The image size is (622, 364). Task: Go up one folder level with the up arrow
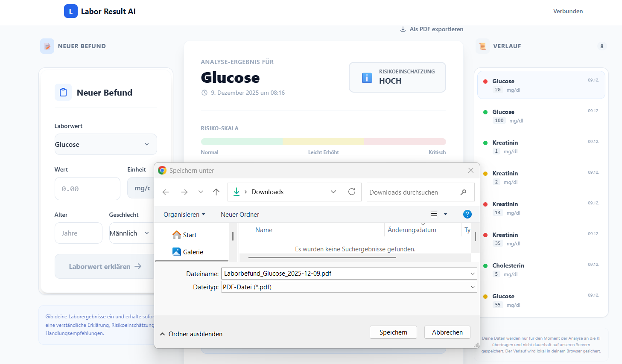click(x=216, y=192)
